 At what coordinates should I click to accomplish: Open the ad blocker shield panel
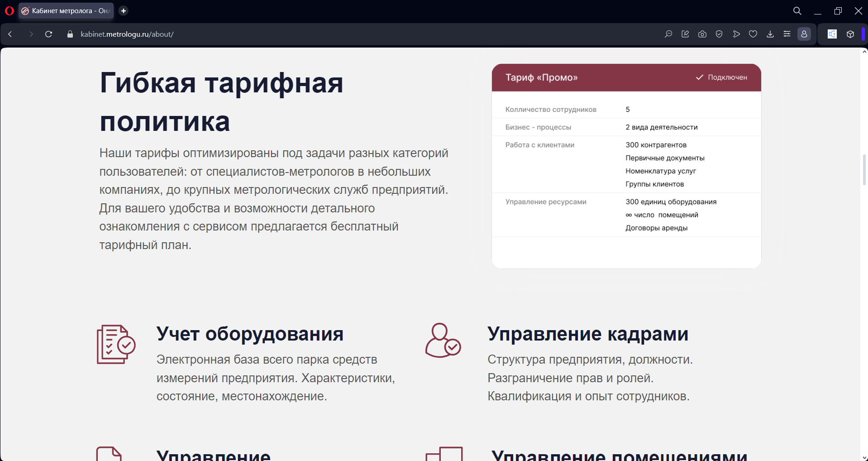coord(719,34)
